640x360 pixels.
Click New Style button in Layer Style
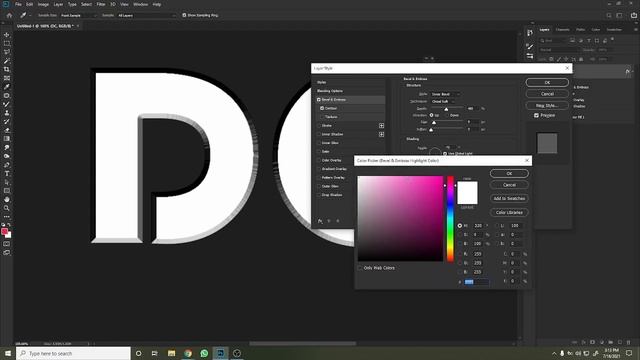[x=547, y=105]
